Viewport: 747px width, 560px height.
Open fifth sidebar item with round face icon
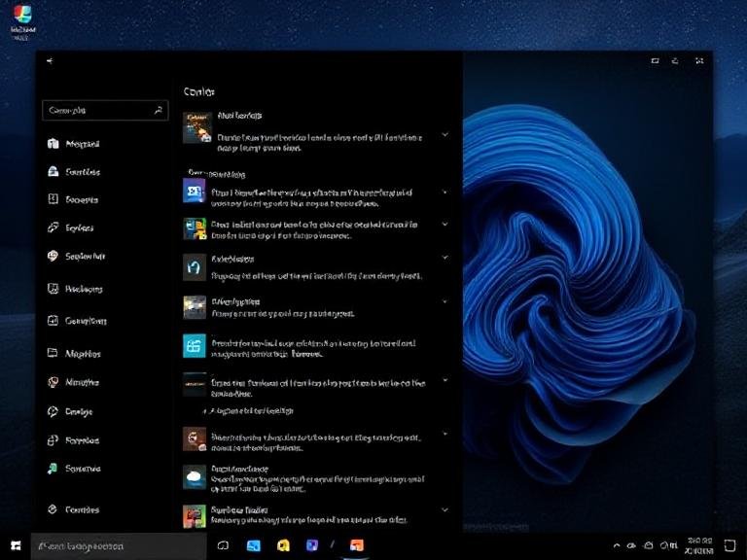[53, 256]
